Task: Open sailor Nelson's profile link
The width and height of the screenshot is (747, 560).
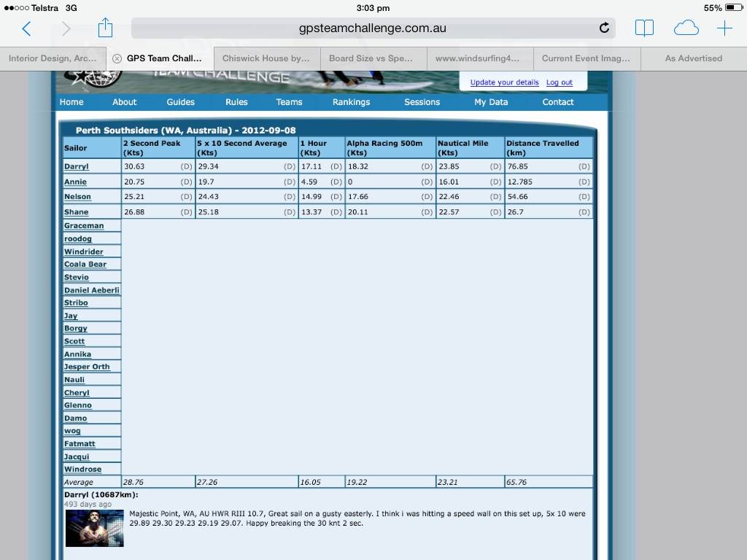Action: [77, 197]
